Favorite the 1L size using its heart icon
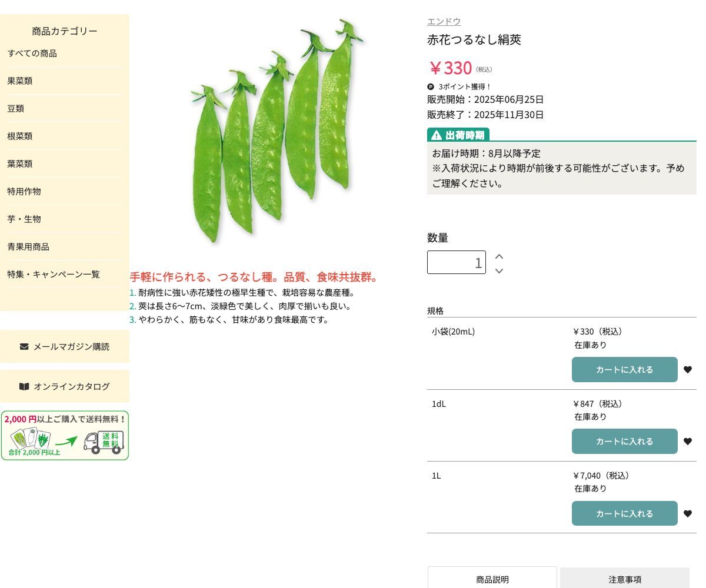706x588 pixels. click(688, 513)
